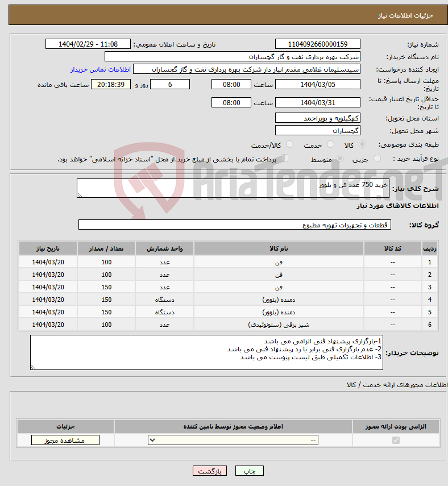Image resolution: width=448 pixels, height=486 pixels.
Task: Click the response deadline date 1404/03/05
Action: click(x=318, y=84)
